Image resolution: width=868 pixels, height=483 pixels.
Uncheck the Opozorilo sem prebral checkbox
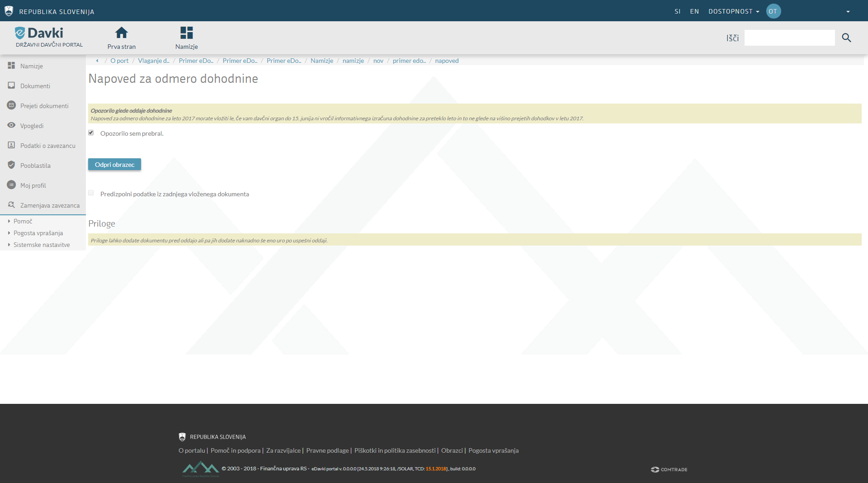coord(91,133)
